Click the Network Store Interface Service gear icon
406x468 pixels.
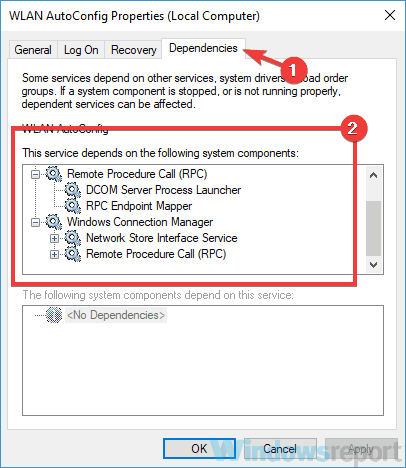[73, 238]
